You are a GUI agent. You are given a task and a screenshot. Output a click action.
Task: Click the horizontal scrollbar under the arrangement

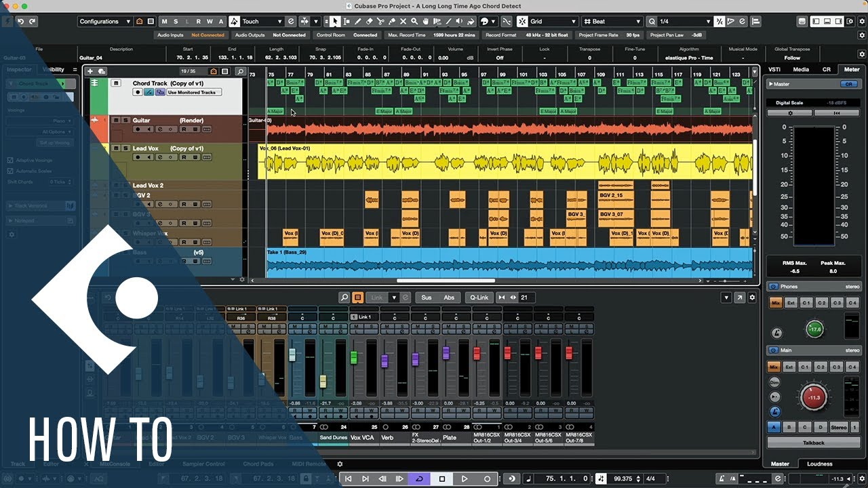[445, 281]
